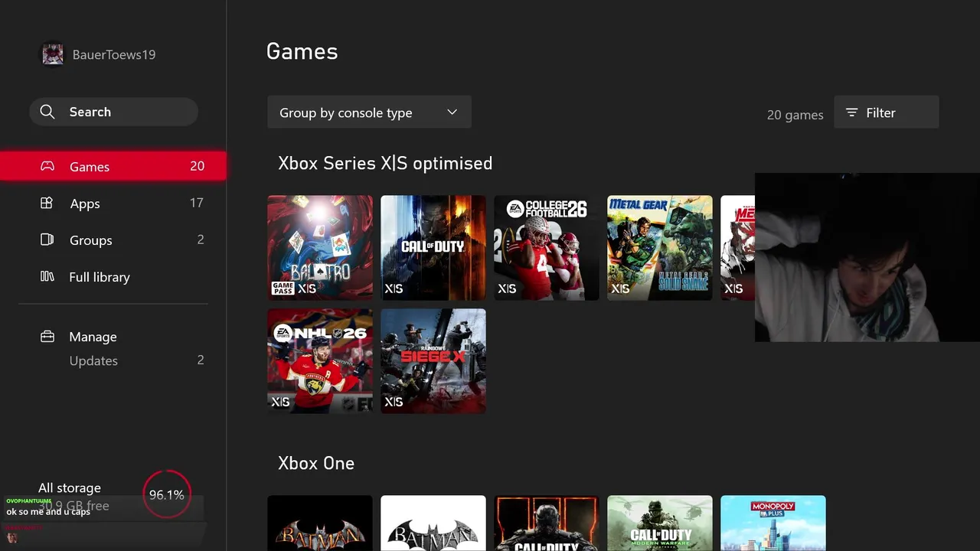This screenshot has height=551, width=980.
Task: Select the Call of Duty Series X|S tile
Action: tap(433, 248)
